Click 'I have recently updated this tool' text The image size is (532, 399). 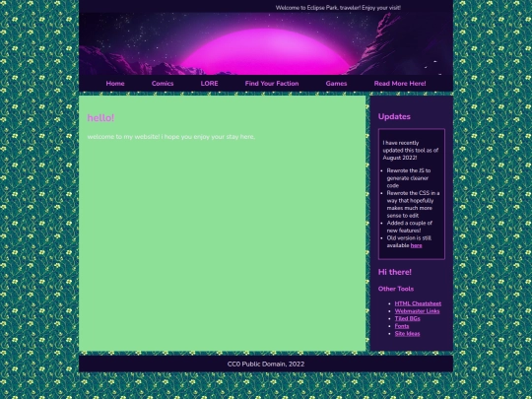pos(411,151)
